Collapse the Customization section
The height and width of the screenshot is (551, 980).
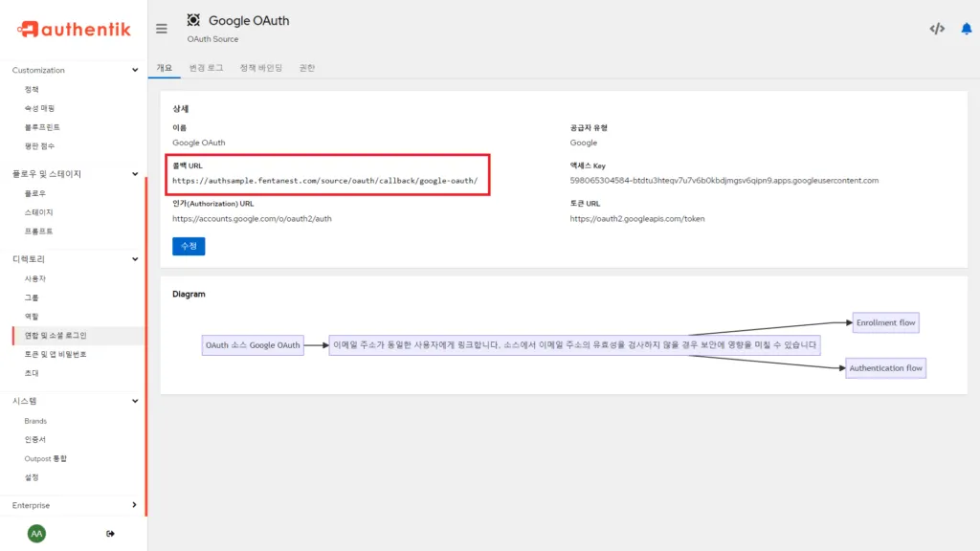[x=134, y=70]
